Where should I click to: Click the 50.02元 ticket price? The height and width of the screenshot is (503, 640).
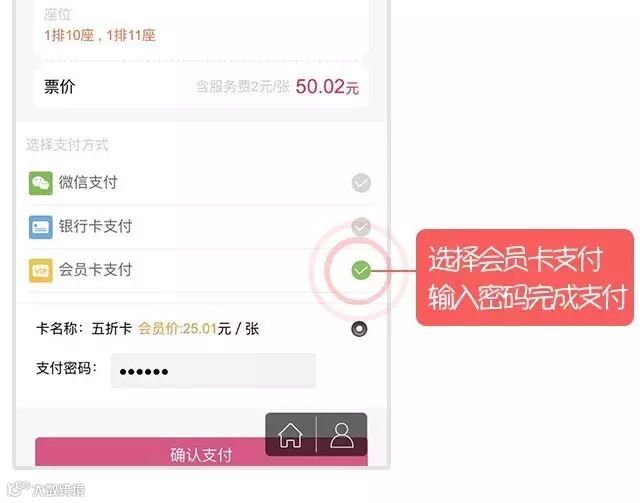[x=327, y=87]
